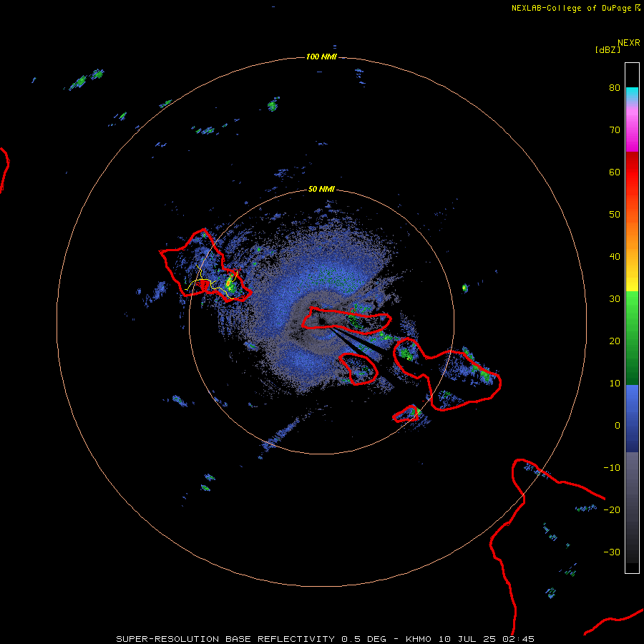The width and height of the screenshot is (644, 644).
Task: Click the 70 value on the dBZ scale
Action: tap(615, 130)
